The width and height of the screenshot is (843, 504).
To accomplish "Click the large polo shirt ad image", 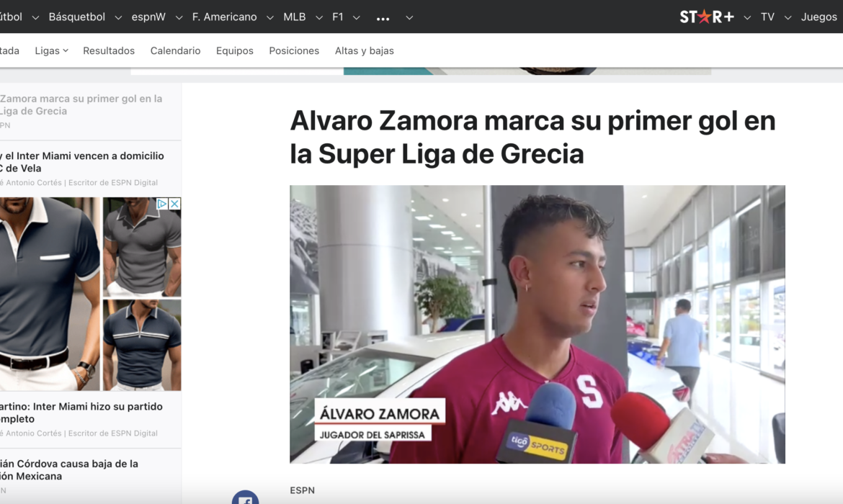I will (x=50, y=293).
